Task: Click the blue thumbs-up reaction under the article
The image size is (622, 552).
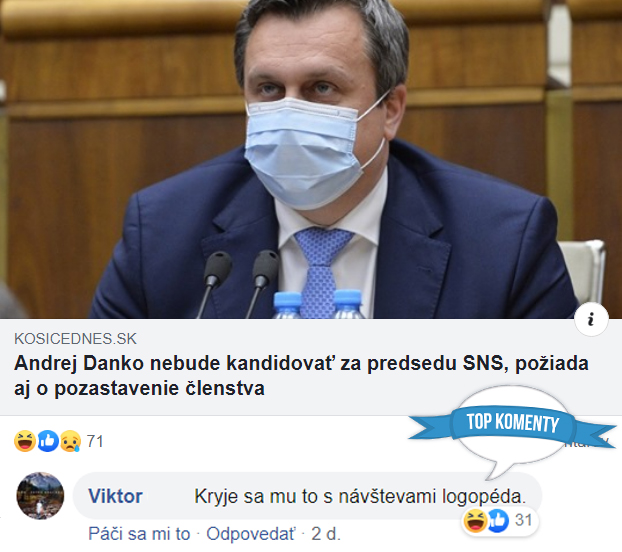Action: 48,441
